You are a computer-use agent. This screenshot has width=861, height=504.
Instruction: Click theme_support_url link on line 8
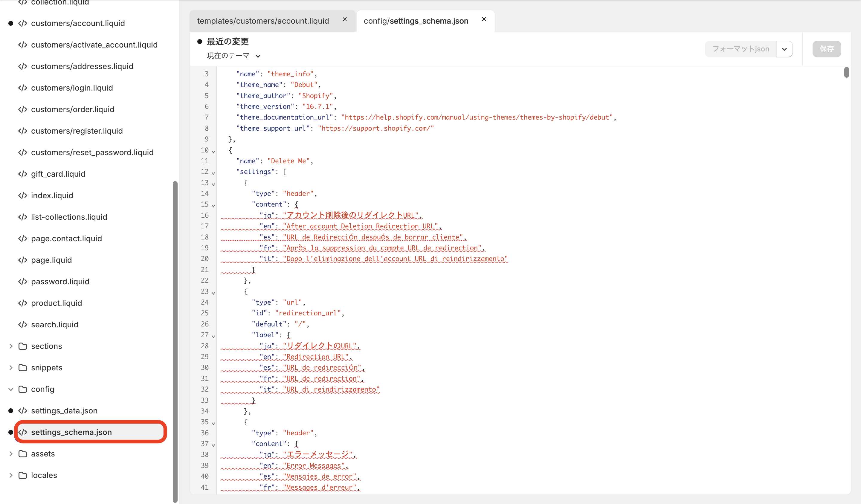[376, 129]
